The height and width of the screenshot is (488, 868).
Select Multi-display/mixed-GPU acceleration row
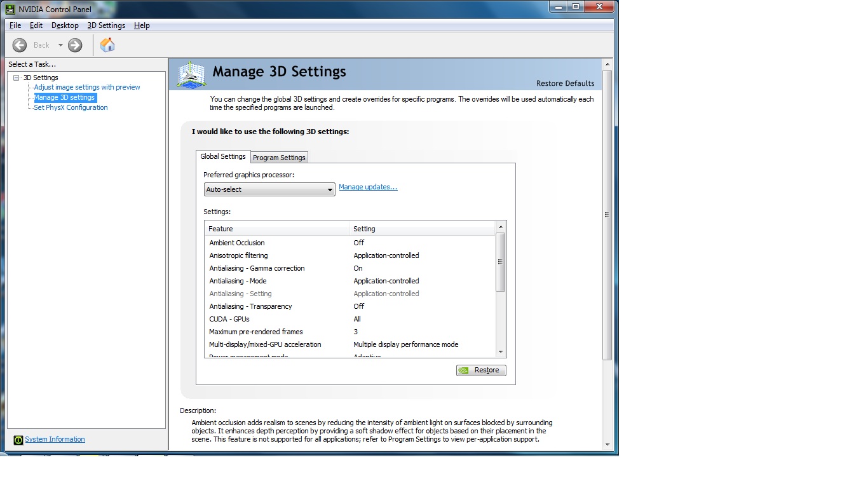click(349, 344)
